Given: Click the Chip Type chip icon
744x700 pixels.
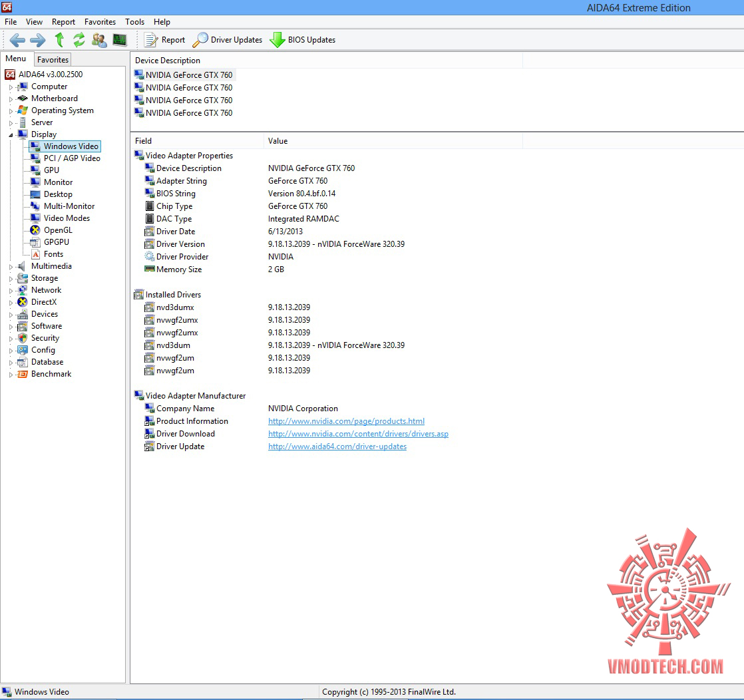Looking at the screenshot, I should (150, 206).
